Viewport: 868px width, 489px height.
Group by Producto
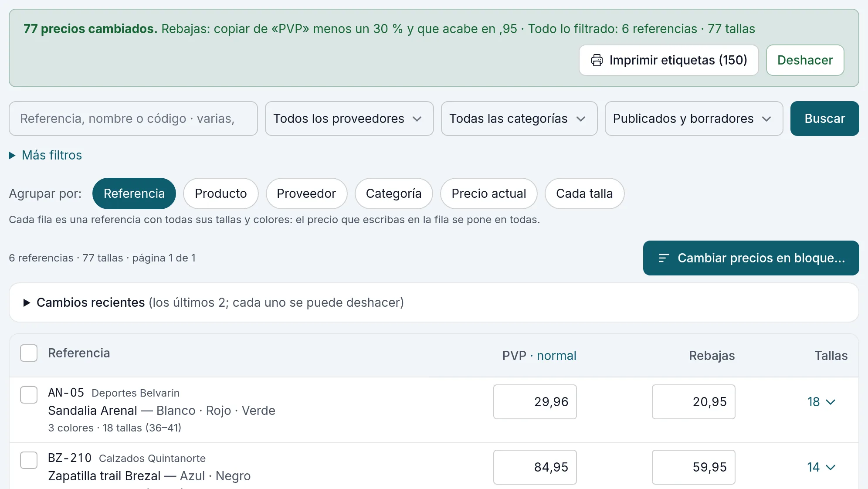click(220, 194)
